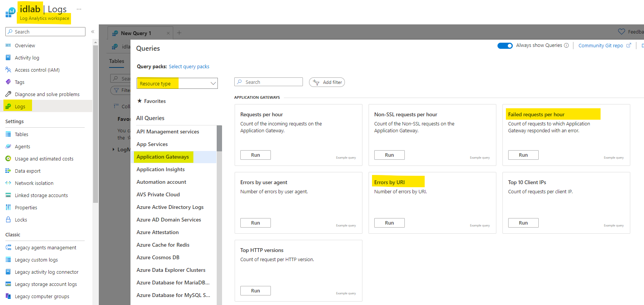Select the Logs icon in sidebar
The height and width of the screenshot is (305, 644).
(x=8, y=106)
